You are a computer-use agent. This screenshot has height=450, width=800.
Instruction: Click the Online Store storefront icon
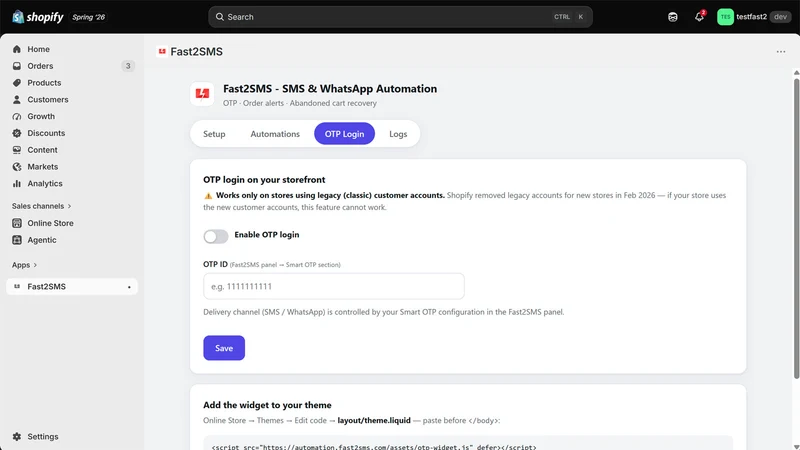click(x=17, y=223)
